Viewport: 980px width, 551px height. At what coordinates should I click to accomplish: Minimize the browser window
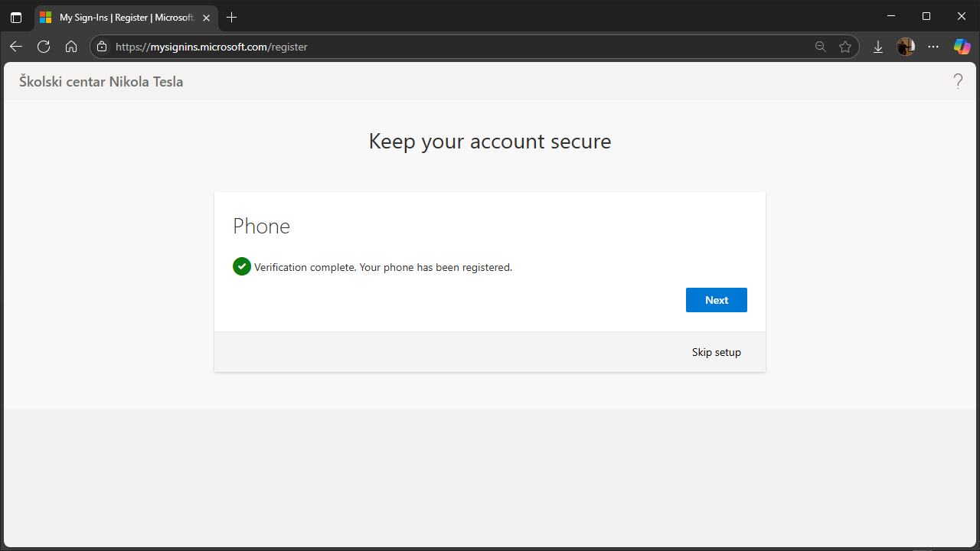(890, 16)
